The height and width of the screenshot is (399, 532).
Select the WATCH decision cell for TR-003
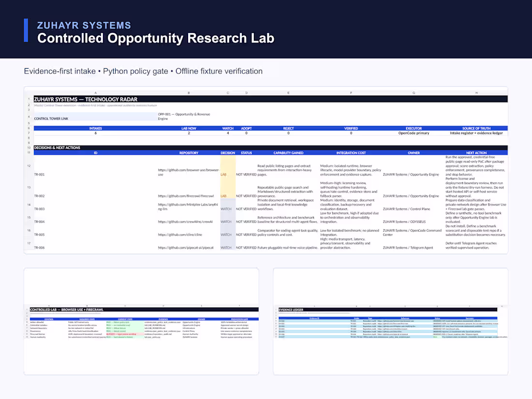click(x=228, y=205)
